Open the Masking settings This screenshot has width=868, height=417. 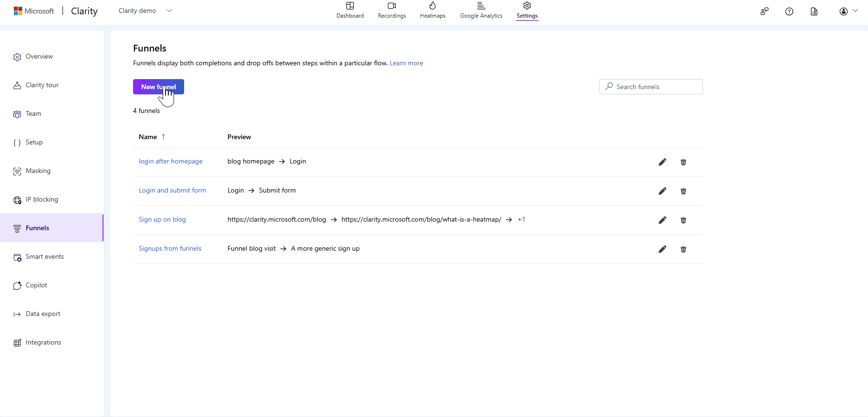tap(52, 171)
